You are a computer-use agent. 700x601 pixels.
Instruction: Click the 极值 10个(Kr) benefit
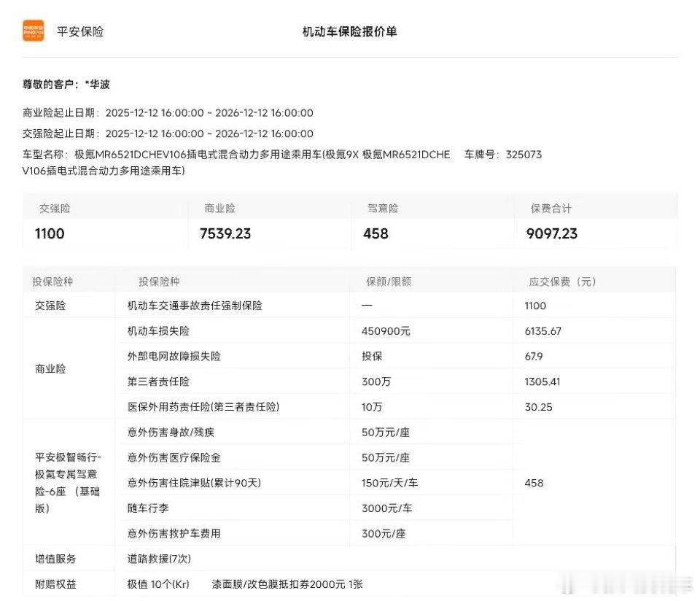(158, 584)
